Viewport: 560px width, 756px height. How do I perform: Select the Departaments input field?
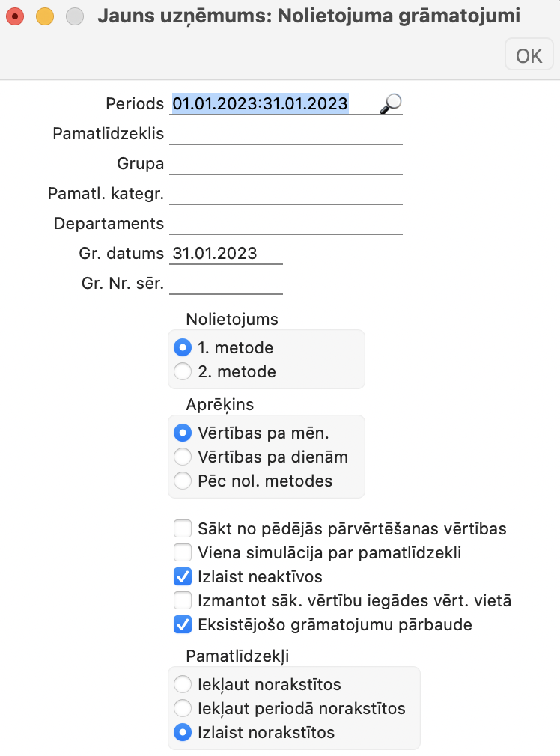tap(286, 224)
